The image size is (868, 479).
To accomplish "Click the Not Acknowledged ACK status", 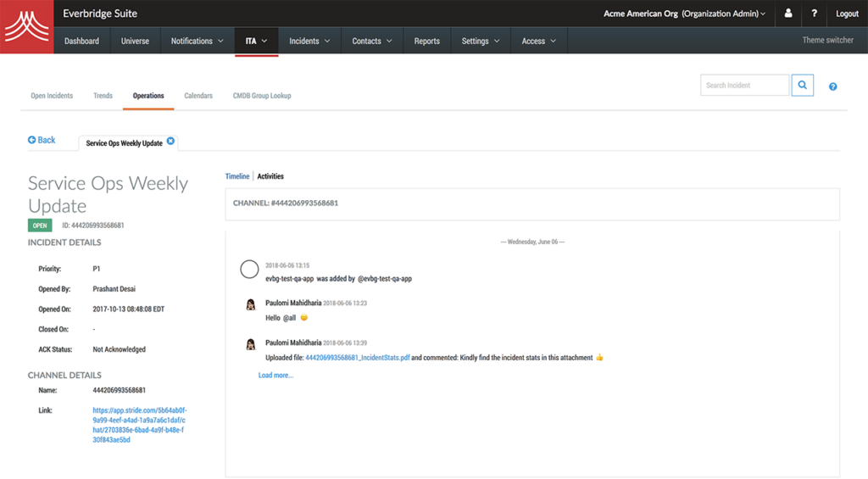I will (119, 349).
